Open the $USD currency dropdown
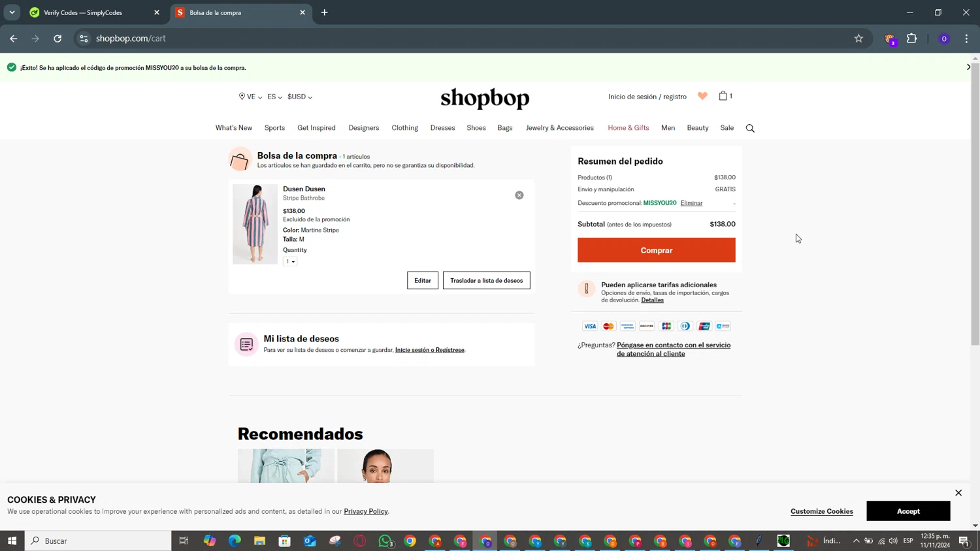 [300, 97]
